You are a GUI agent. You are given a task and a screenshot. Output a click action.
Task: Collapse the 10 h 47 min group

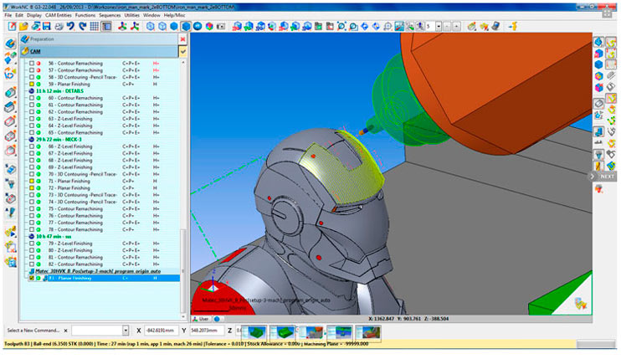pyautogui.click(x=32, y=237)
